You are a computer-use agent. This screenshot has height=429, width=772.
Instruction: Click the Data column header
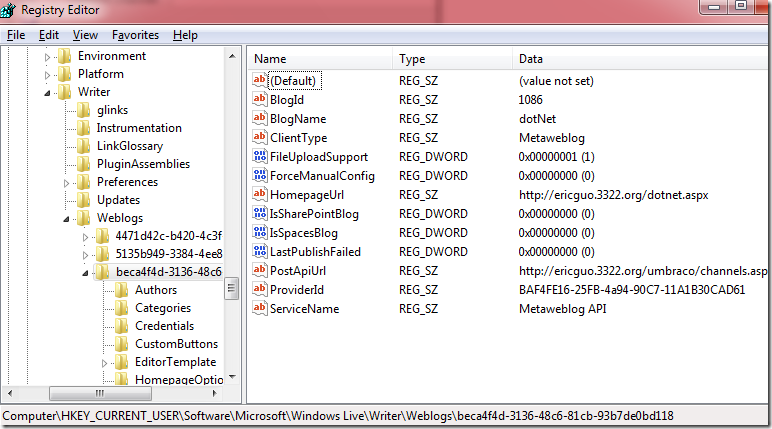point(530,59)
